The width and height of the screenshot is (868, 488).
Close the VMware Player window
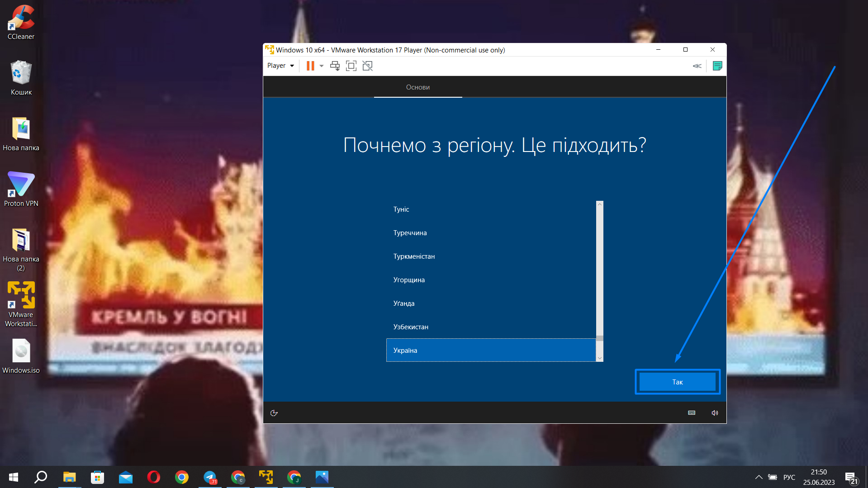712,50
